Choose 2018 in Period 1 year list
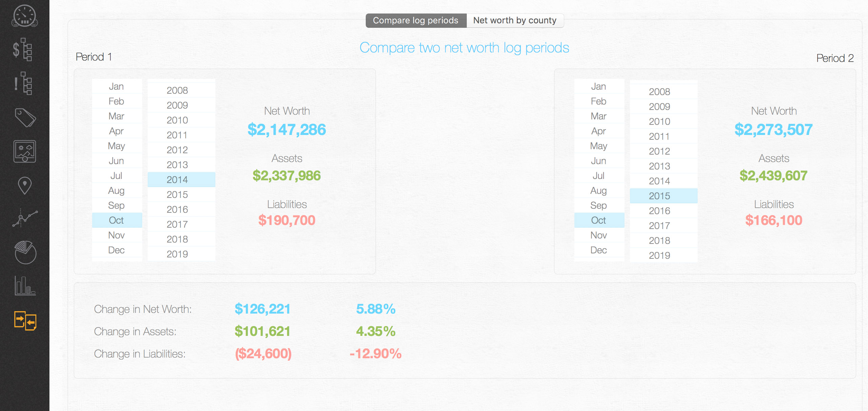The width and height of the screenshot is (868, 411). pyautogui.click(x=181, y=239)
